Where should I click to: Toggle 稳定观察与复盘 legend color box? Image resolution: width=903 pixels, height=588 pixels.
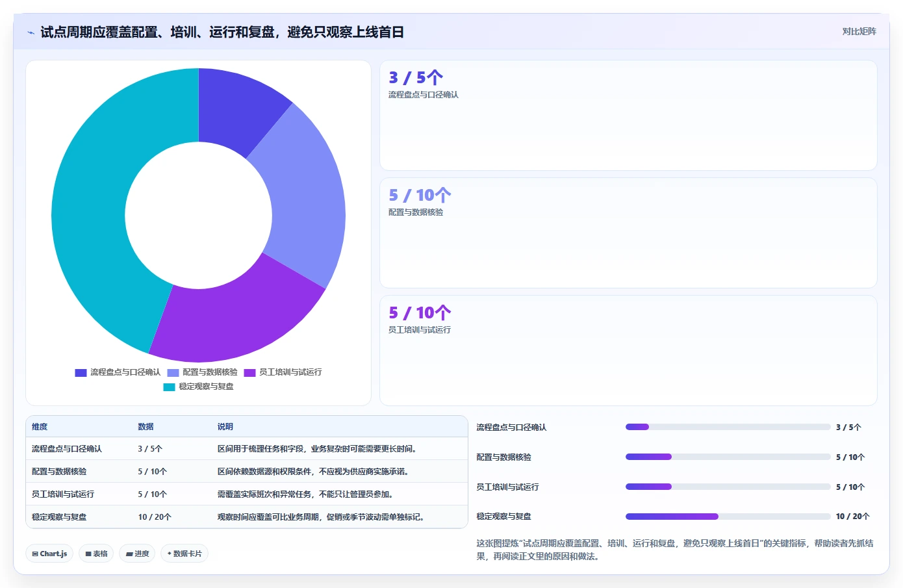point(169,387)
